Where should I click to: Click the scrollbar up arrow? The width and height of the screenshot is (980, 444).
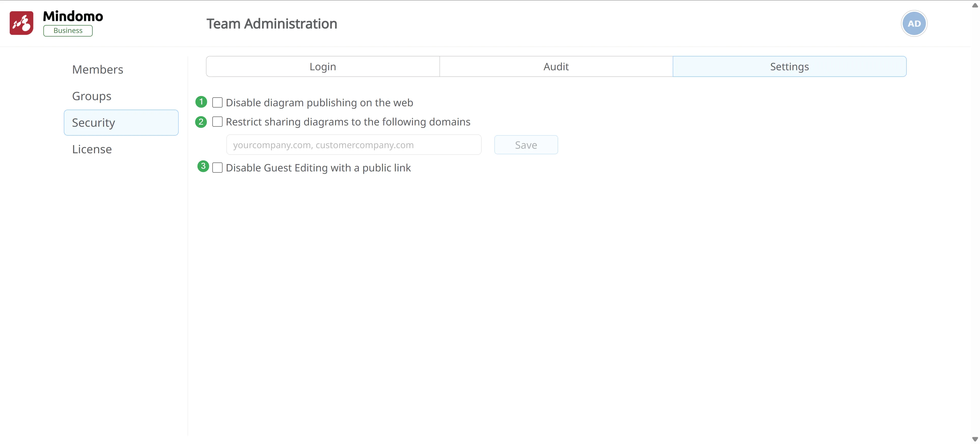tap(975, 5)
